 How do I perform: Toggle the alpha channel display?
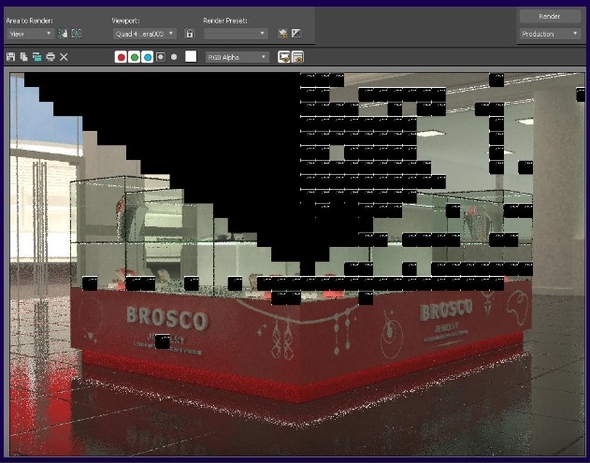(161, 57)
